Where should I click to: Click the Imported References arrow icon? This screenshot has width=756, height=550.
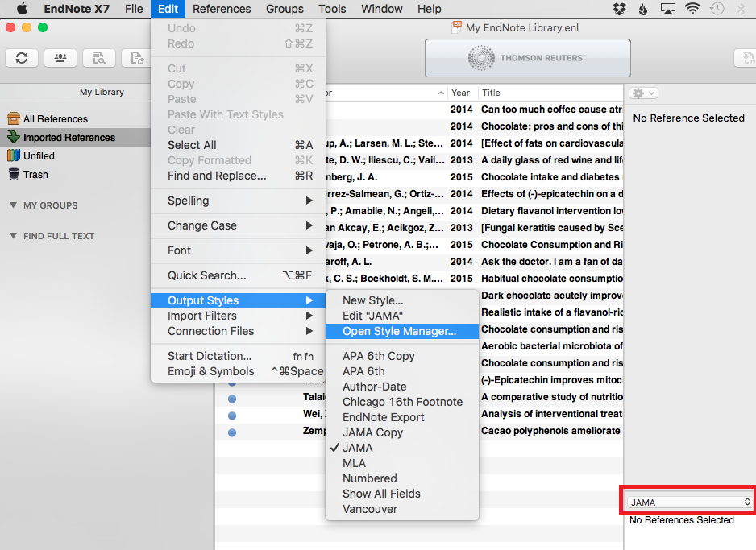14,137
